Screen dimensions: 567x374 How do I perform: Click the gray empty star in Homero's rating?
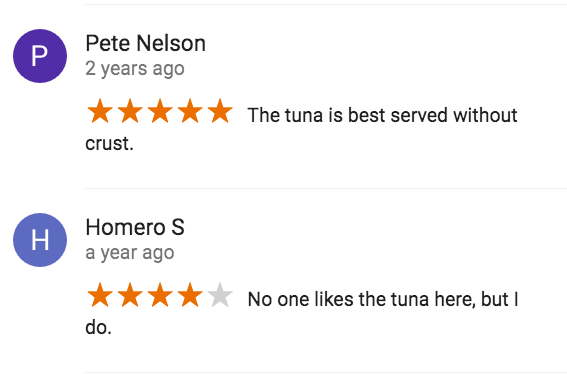coord(220,296)
